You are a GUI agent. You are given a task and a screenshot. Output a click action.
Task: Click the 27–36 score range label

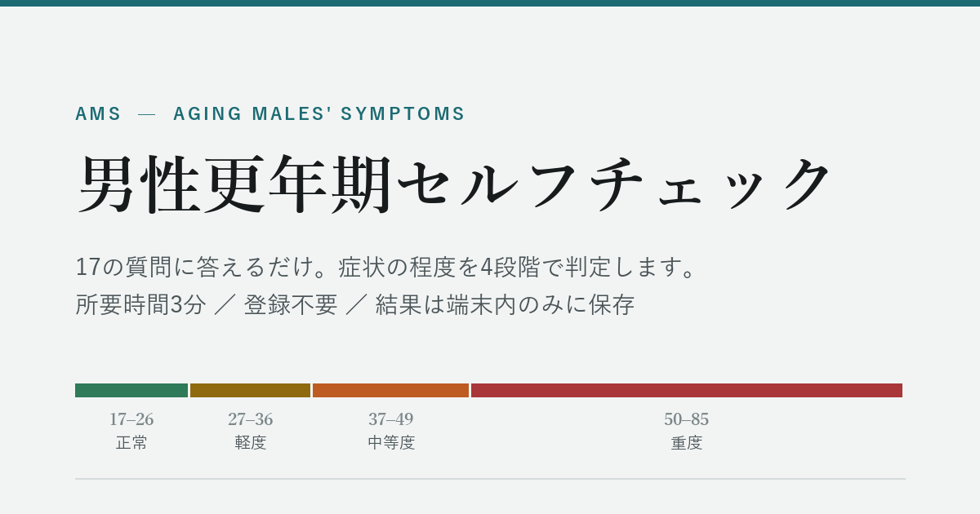(250, 419)
